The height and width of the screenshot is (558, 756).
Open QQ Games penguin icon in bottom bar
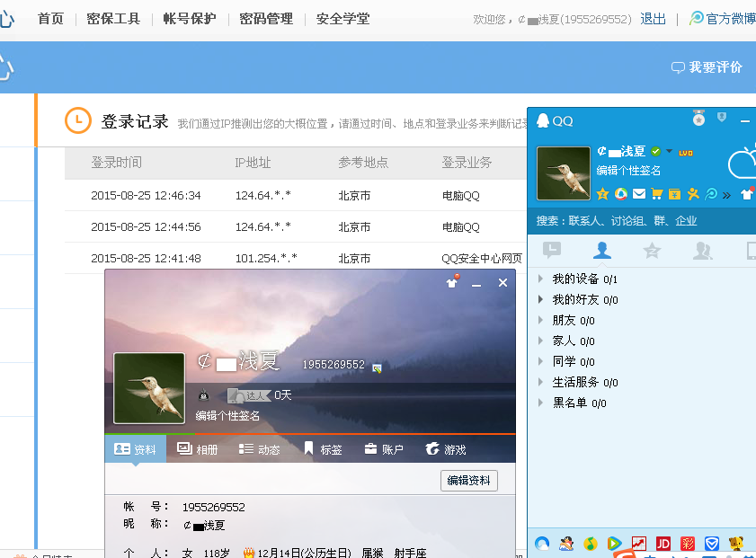tap(566, 544)
